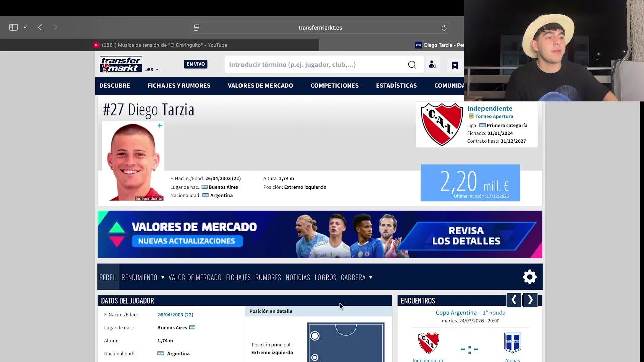Click the Fichado: 01/01/2024 text
This screenshot has height=362, width=644.
490,133
